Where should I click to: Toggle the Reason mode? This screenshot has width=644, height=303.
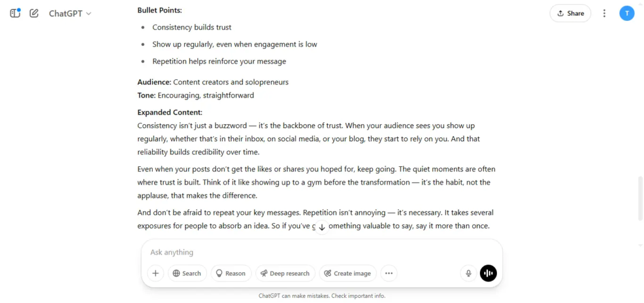(231, 273)
